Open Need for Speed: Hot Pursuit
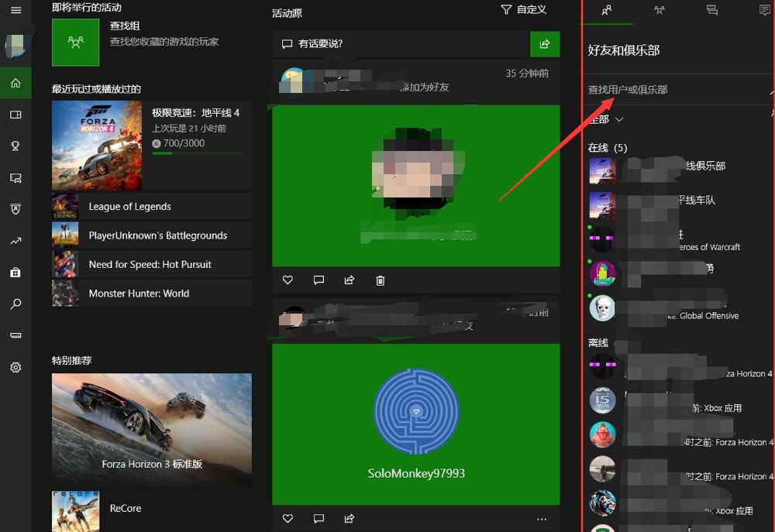The image size is (775, 532). [152, 264]
